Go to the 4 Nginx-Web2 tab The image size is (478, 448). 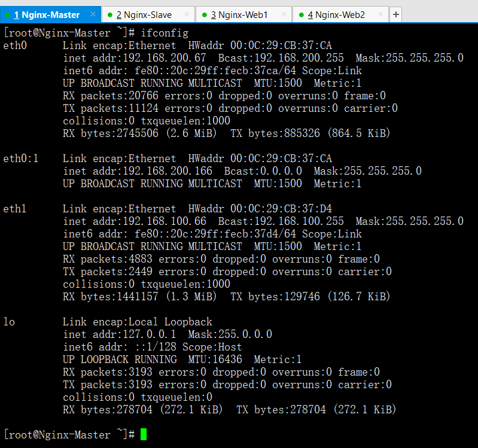point(340,14)
